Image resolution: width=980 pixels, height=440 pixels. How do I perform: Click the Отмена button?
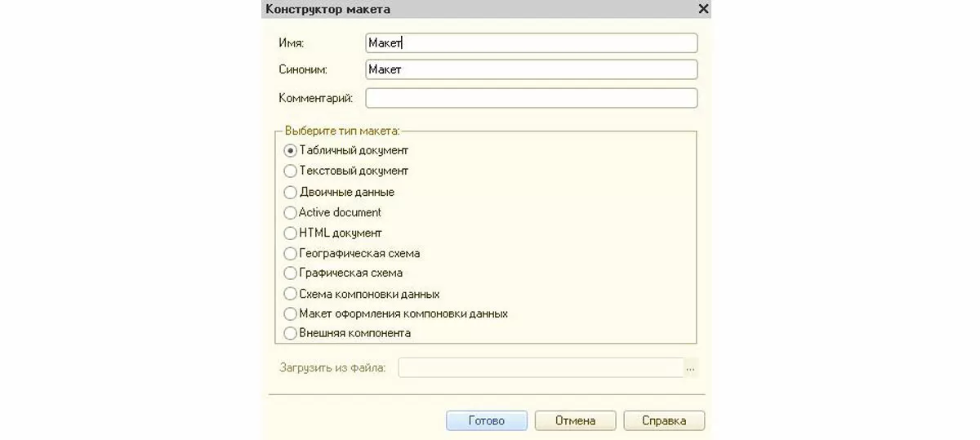(x=575, y=421)
